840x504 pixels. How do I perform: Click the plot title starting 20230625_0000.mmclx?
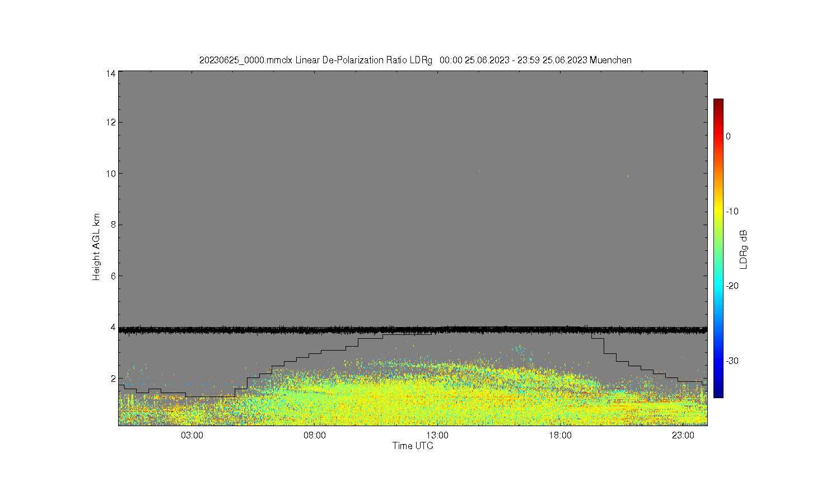tap(415, 60)
